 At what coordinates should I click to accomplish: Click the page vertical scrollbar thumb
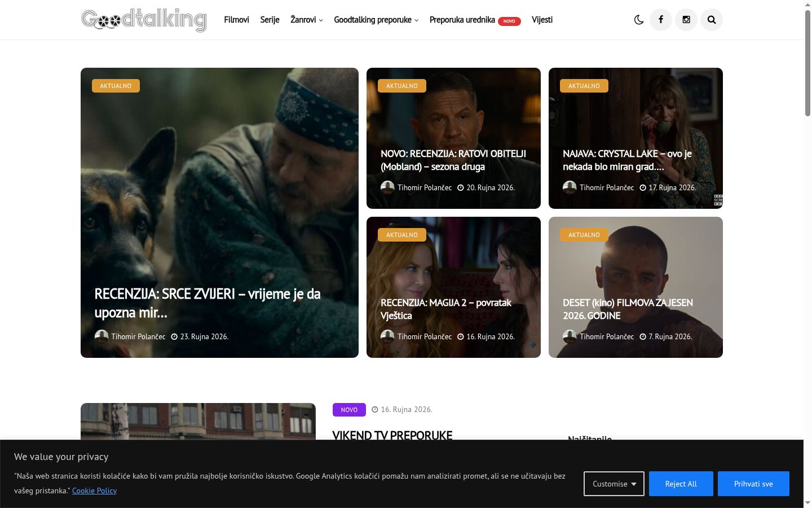tap(807, 62)
